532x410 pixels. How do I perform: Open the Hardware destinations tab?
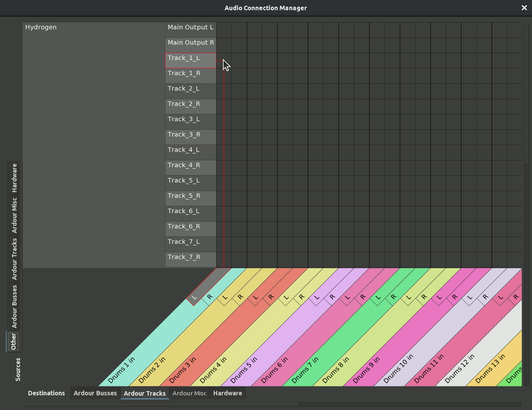(227, 393)
